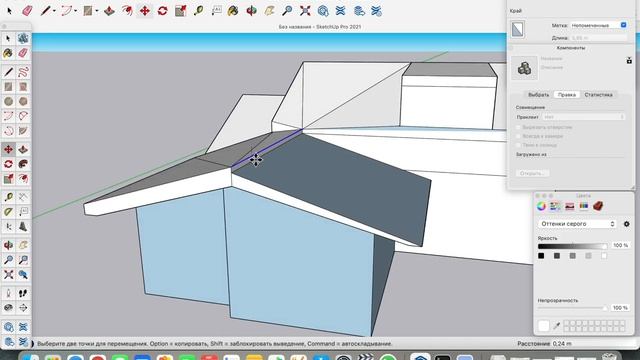Click the current white color well
Viewport: 640px width, 360px height.
pos(544,326)
